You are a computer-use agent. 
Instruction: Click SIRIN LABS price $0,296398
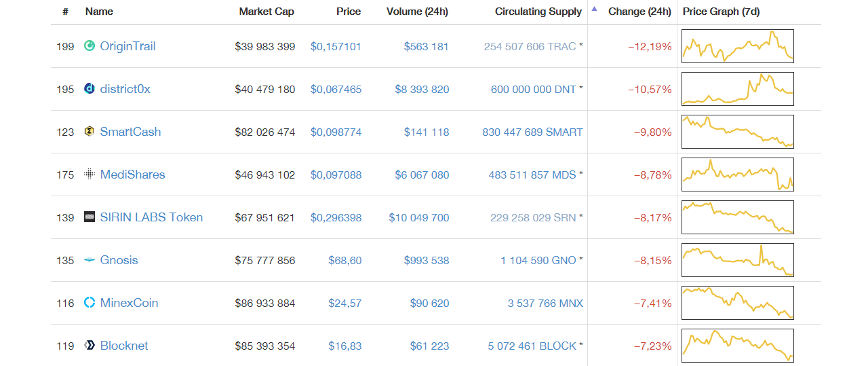(336, 217)
